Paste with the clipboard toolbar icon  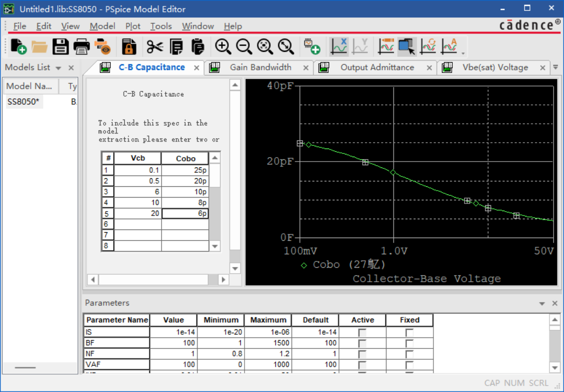(x=198, y=46)
